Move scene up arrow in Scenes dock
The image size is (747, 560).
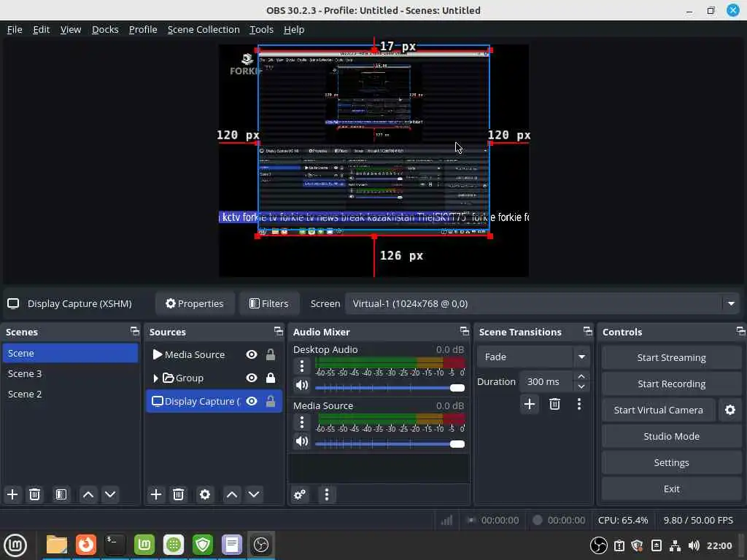(88, 494)
